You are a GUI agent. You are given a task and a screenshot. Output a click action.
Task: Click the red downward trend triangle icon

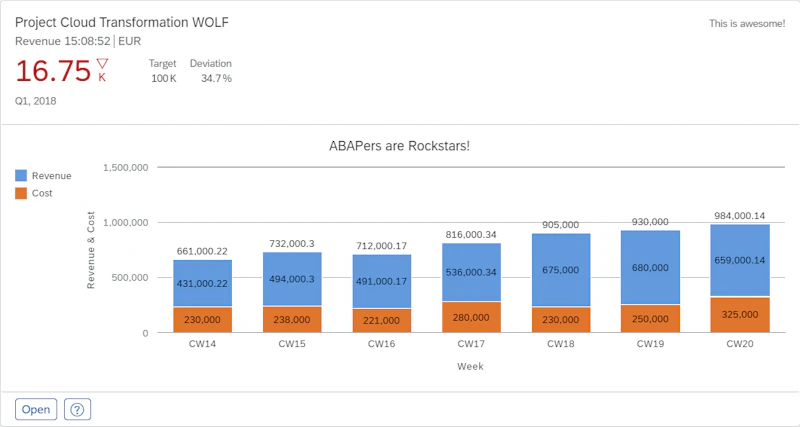[x=103, y=64]
